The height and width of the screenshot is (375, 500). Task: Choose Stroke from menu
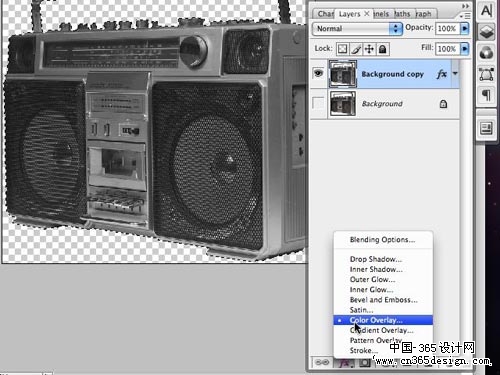pos(383,350)
